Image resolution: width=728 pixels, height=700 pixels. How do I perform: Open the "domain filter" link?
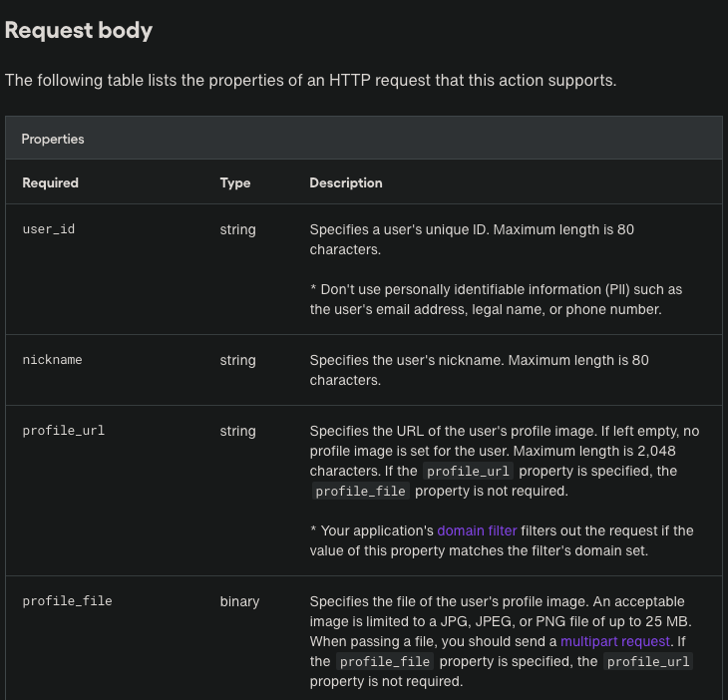(x=477, y=530)
